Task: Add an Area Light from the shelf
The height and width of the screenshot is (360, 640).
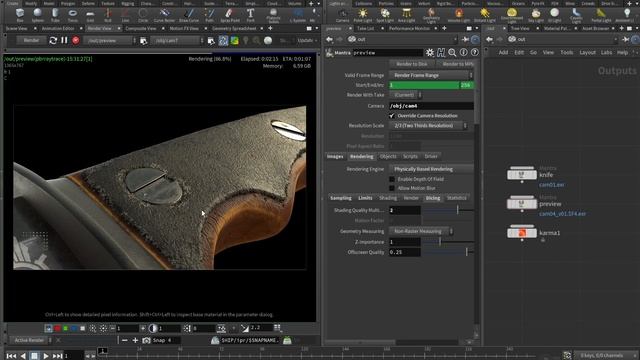Action: 406,15
